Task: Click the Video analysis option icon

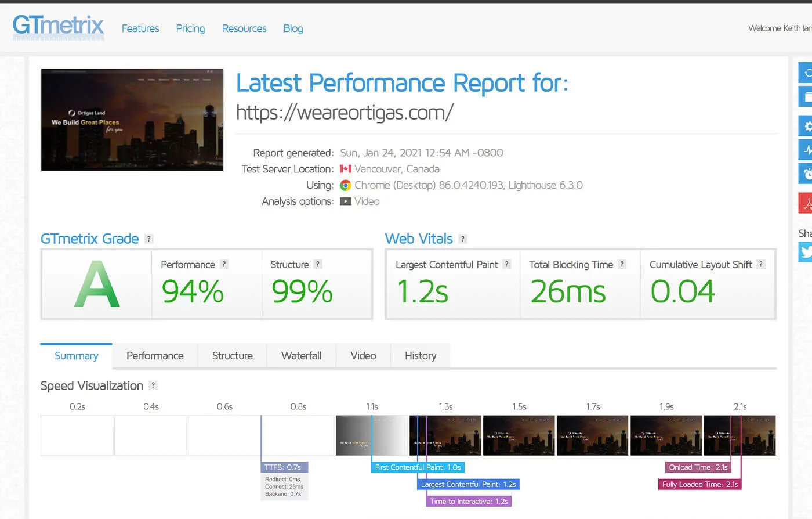Action: [x=346, y=201]
